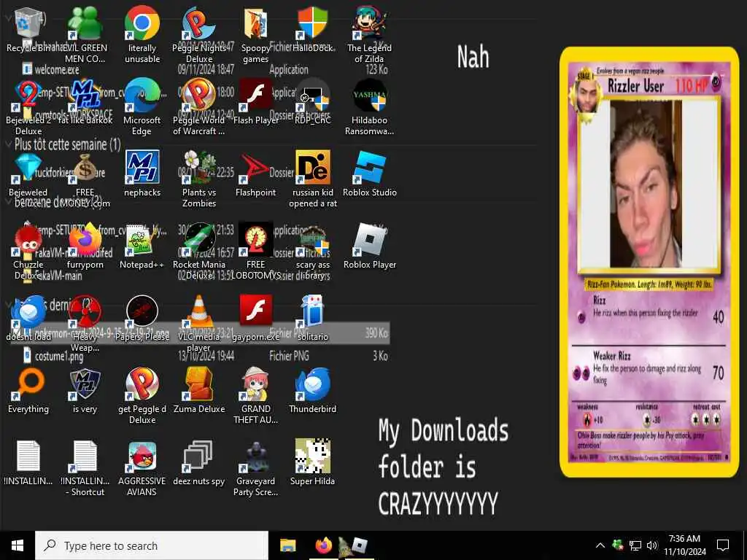The height and width of the screenshot is (560, 747).
Task: Open the deez nuts spy icon
Action: pos(199,457)
